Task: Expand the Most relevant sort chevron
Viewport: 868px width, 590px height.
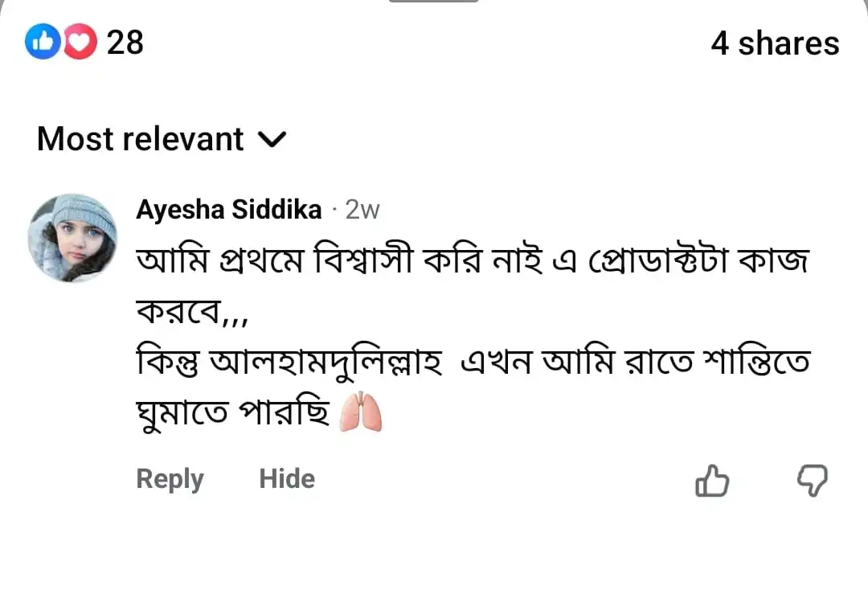Action: [272, 141]
